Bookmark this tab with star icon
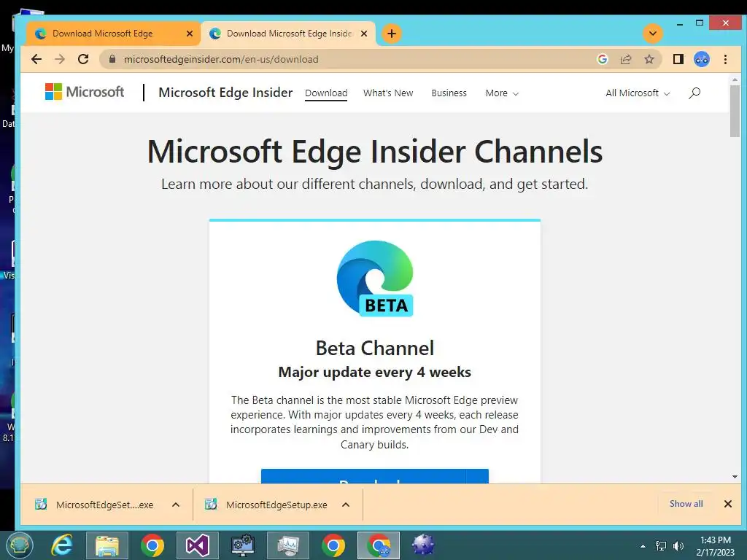747x560 pixels. coord(649,59)
